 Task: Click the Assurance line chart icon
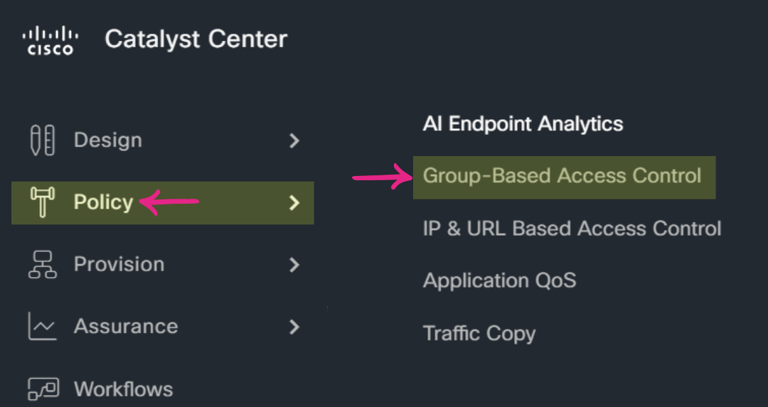[x=43, y=326]
